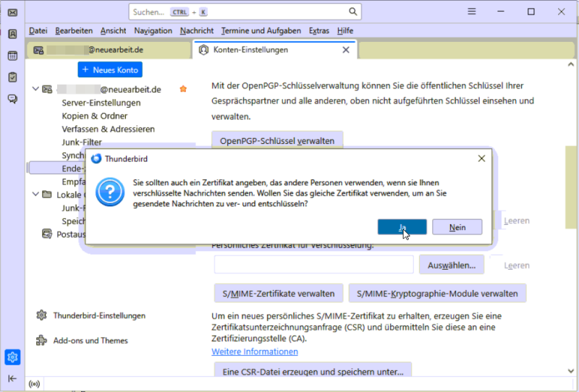Image resolution: width=579 pixels, height=392 pixels.
Task: Collapse the neuearbeit.de account tree
Action: 35,89
